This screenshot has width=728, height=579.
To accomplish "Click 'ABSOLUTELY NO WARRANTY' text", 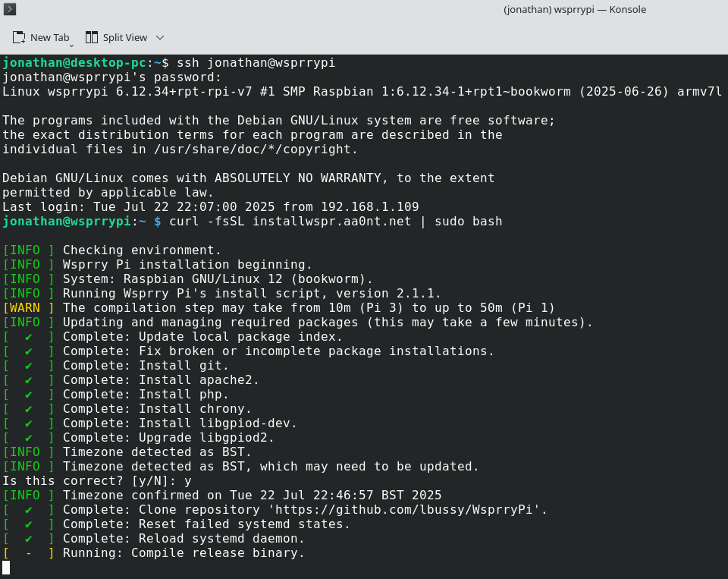I will point(297,178).
